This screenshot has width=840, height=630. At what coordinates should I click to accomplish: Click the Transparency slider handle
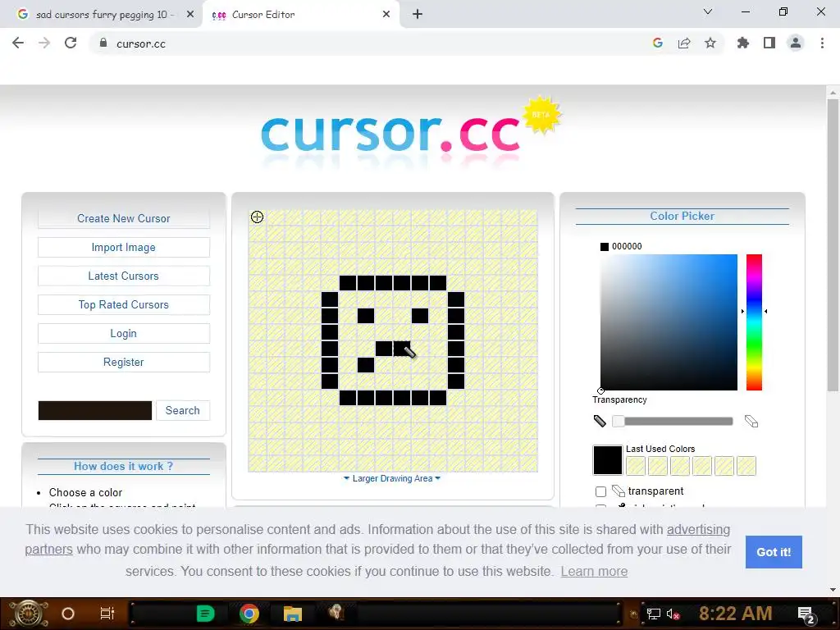619,421
